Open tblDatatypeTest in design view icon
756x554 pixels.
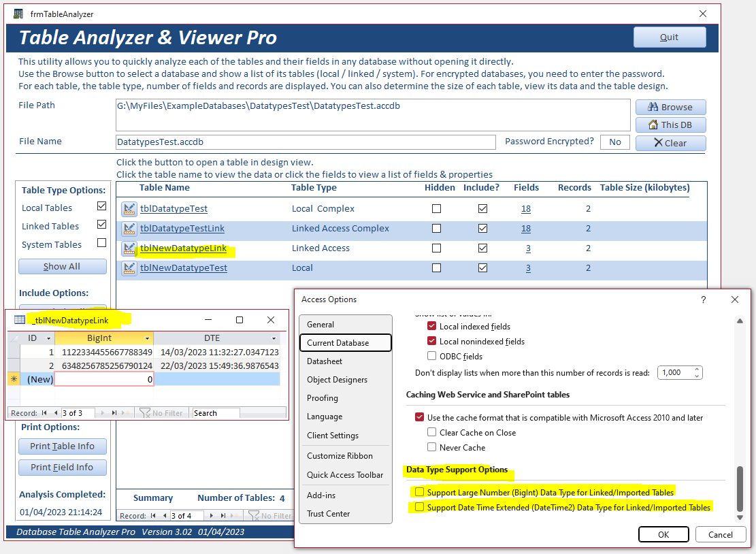[x=129, y=209]
